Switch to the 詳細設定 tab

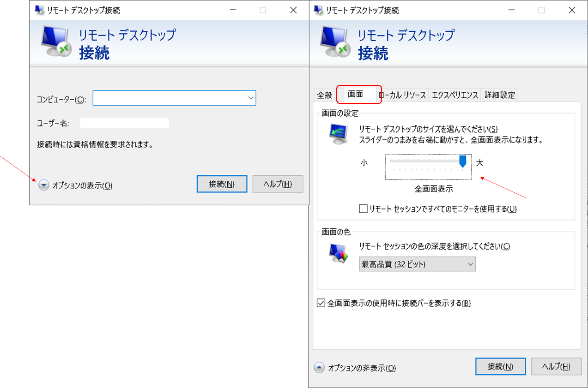(x=499, y=95)
